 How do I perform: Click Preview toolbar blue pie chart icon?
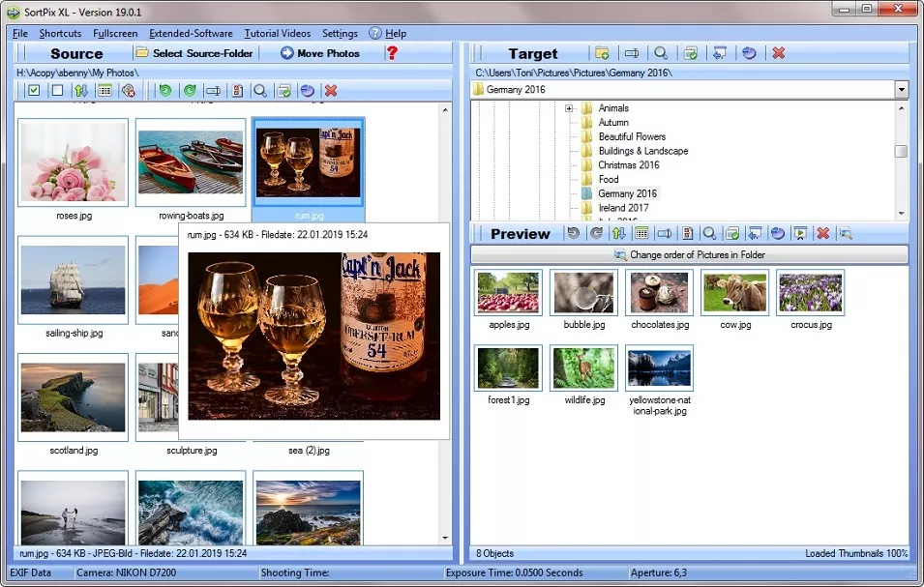coord(778,234)
